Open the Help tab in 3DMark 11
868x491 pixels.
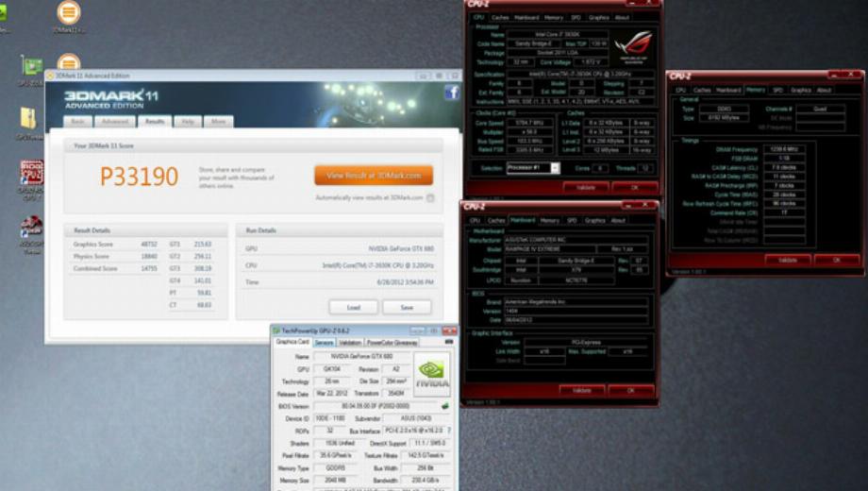(x=188, y=122)
